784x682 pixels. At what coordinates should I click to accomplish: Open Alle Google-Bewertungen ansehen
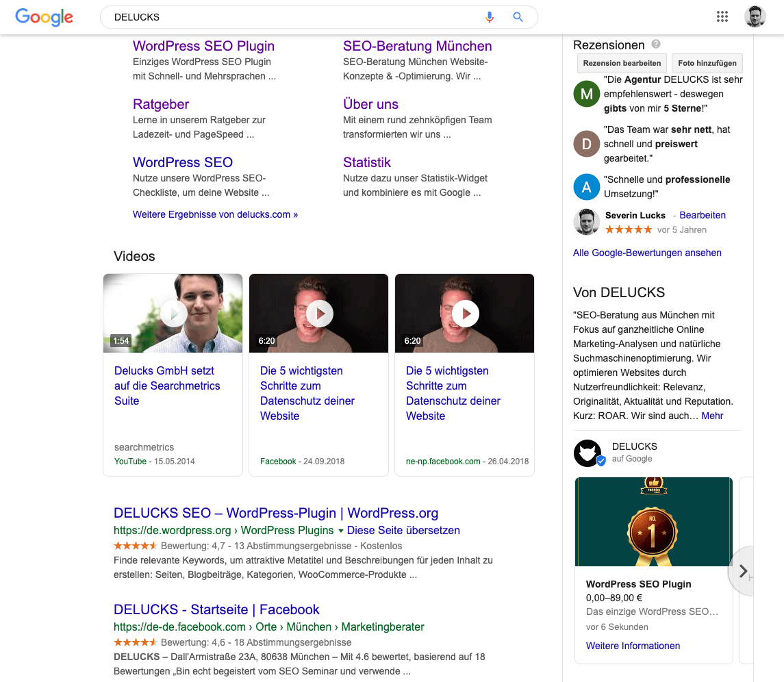[x=647, y=253]
